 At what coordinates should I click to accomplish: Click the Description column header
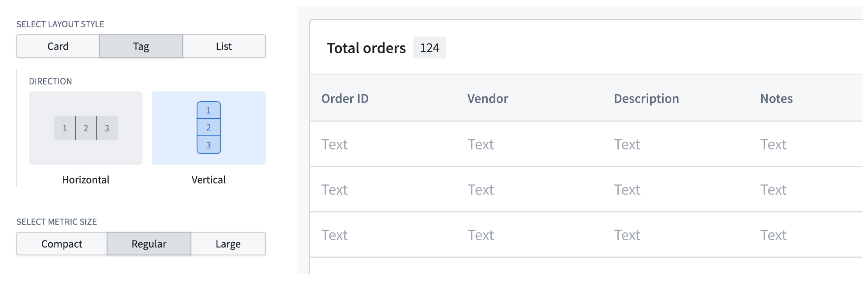[x=646, y=98]
